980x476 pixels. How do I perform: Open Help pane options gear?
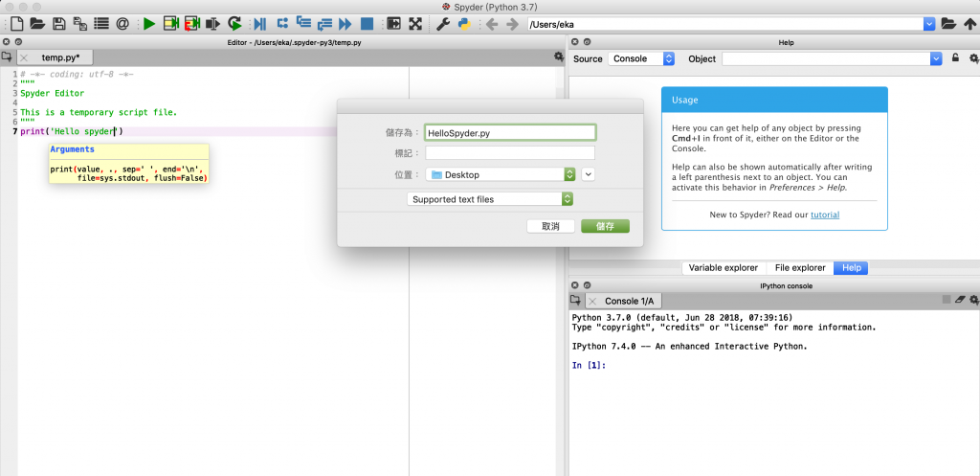pyautogui.click(x=973, y=58)
